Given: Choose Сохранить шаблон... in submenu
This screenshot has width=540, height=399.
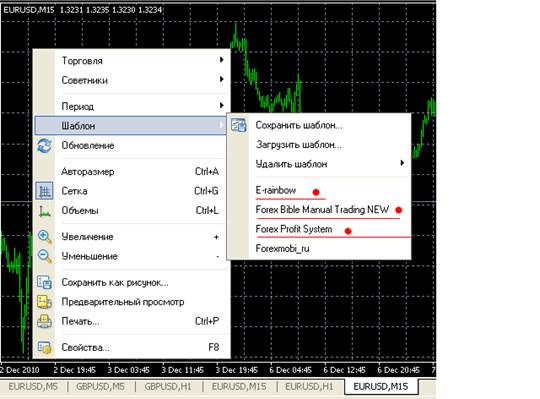Looking at the screenshot, I should click(319, 125).
